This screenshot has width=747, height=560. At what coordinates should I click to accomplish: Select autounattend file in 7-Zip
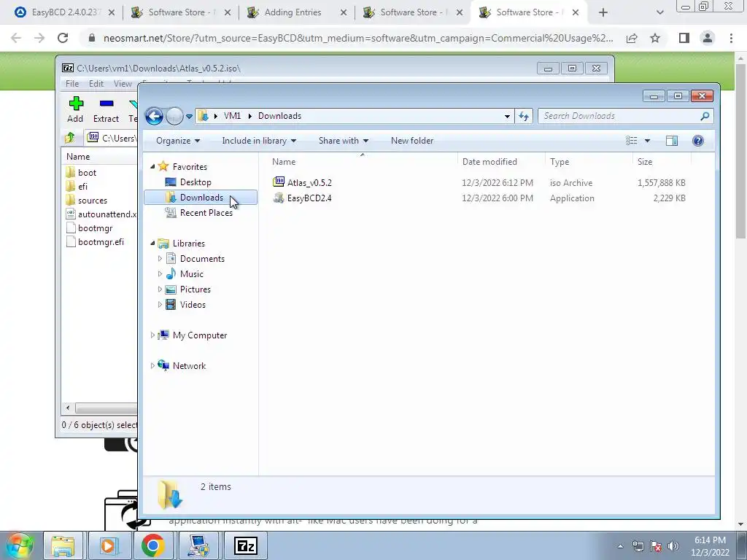pyautogui.click(x=101, y=214)
